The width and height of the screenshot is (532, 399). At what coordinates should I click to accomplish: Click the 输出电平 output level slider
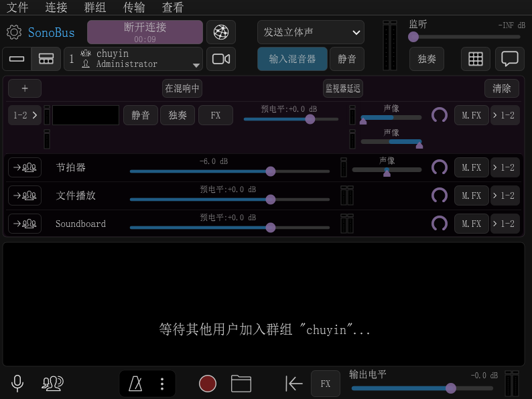(x=422, y=388)
